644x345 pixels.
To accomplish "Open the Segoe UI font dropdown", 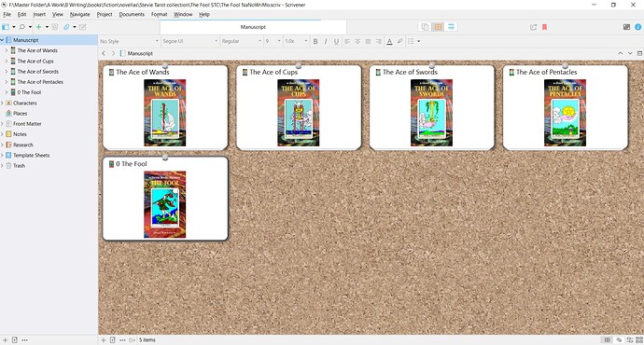I will point(190,41).
